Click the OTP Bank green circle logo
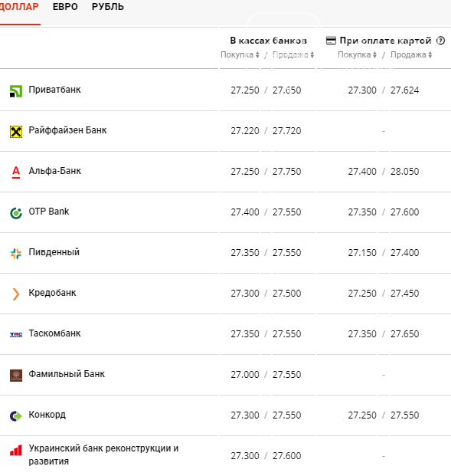This screenshot has width=451, height=476. [x=16, y=213]
